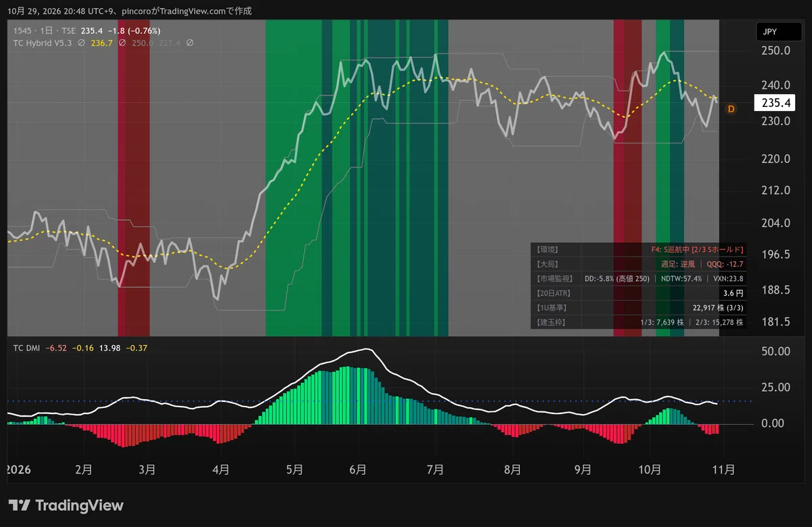
Task: Select the TC DMI indicator legend
Action: coord(27,348)
